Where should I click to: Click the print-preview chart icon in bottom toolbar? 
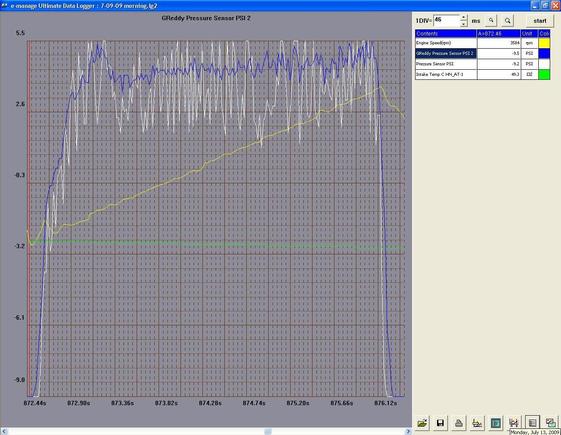(477, 423)
